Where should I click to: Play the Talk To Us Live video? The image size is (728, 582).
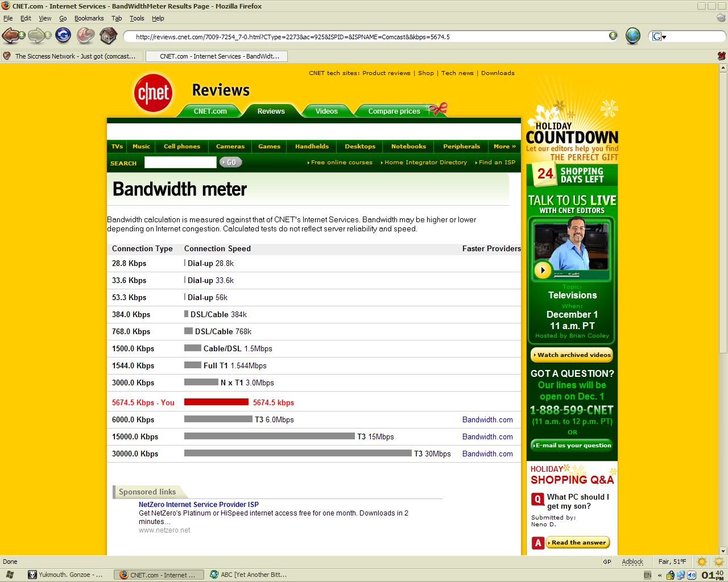543,270
